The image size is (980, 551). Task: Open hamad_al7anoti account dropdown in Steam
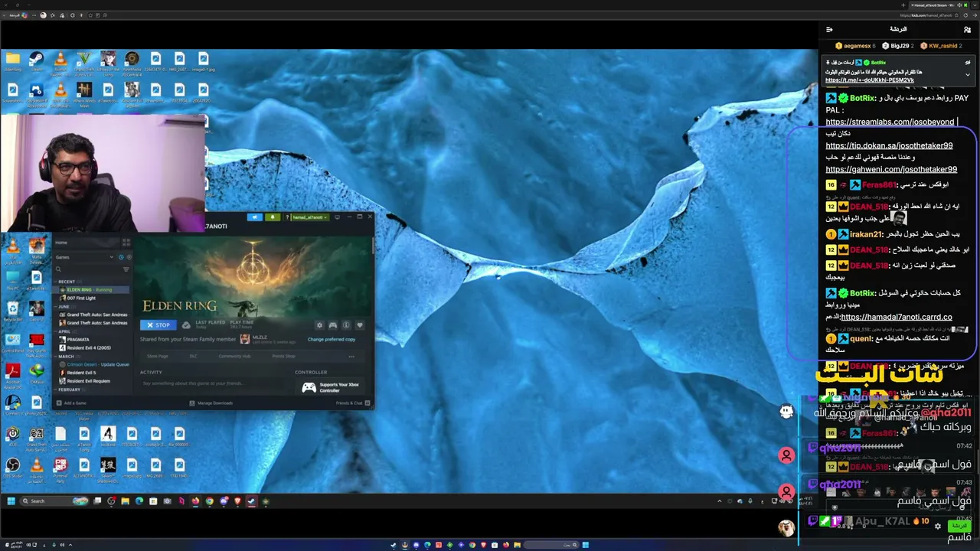(309, 217)
